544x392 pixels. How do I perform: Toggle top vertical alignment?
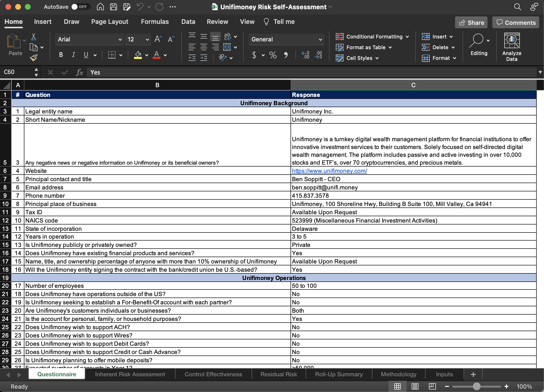pyautogui.click(x=192, y=36)
